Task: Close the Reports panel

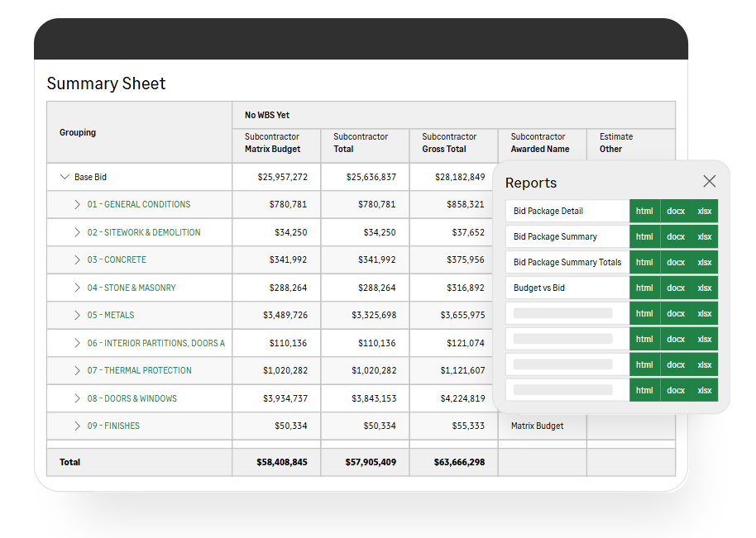Action: (x=709, y=181)
